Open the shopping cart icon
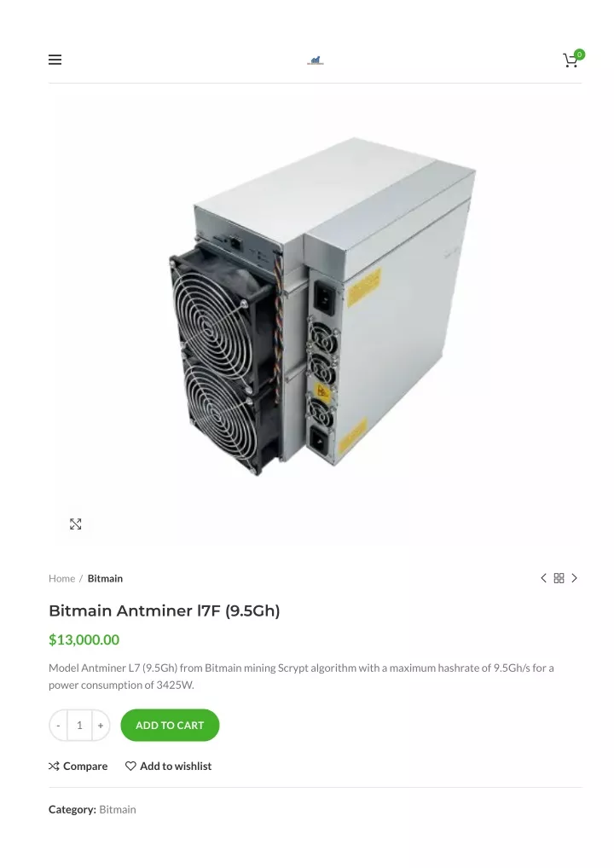Screen dimensions: 614x868 click(571, 61)
